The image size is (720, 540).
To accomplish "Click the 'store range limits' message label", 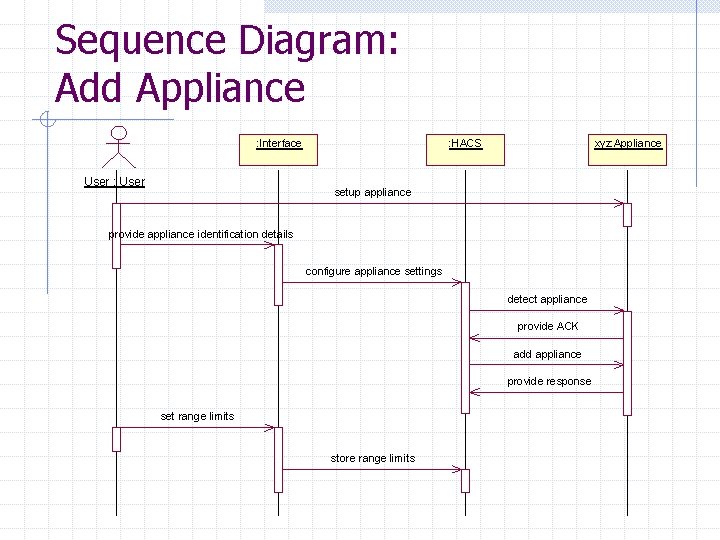I will [x=373, y=458].
